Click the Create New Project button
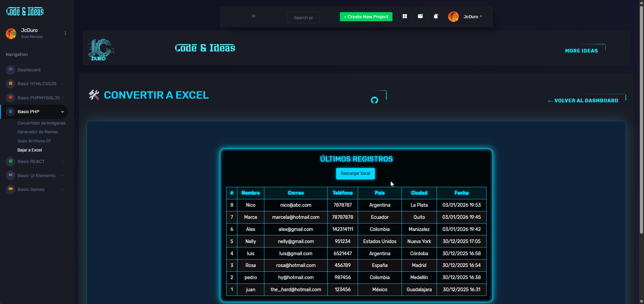Image resolution: width=644 pixels, height=304 pixels. pos(366,16)
